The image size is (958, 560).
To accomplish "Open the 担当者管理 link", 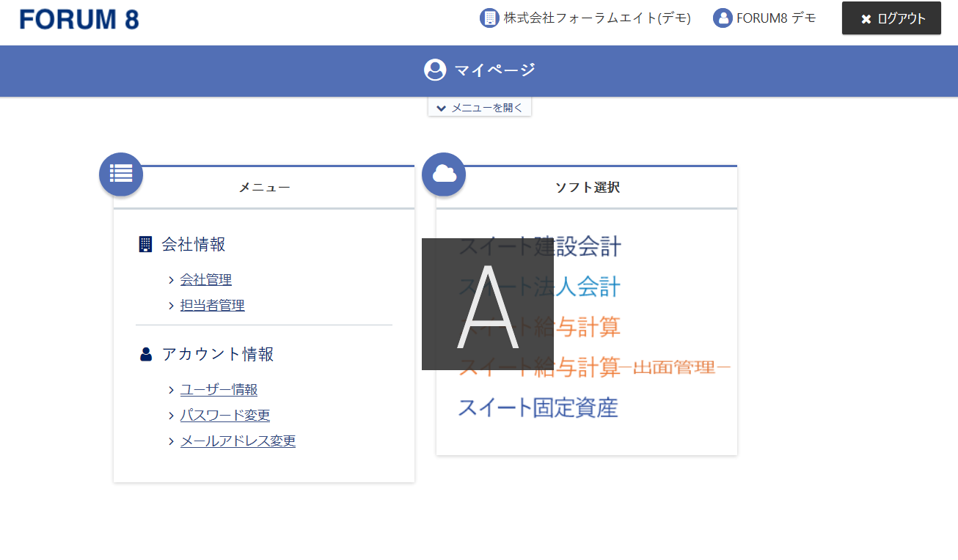I will 213,306.
